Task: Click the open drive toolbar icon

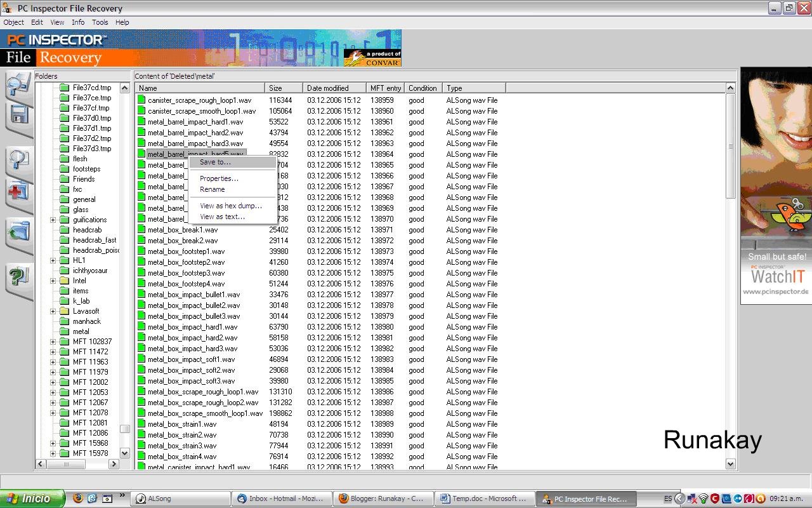Action: (18, 84)
